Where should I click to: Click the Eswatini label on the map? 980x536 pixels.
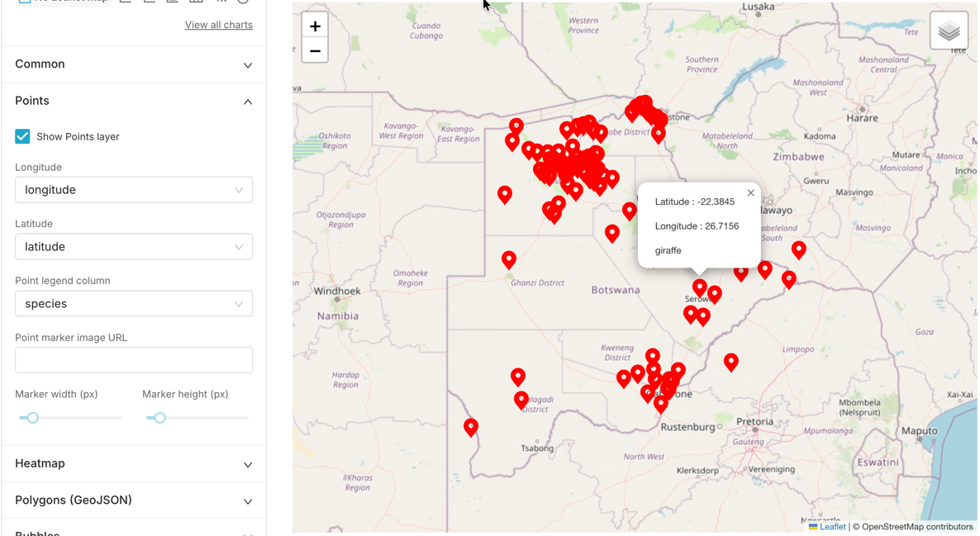[x=878, y=462]
